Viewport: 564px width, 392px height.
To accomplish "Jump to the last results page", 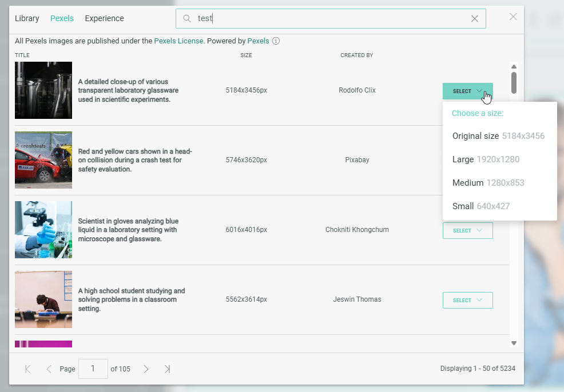I will pyautogui.click(x=167, y=369).
